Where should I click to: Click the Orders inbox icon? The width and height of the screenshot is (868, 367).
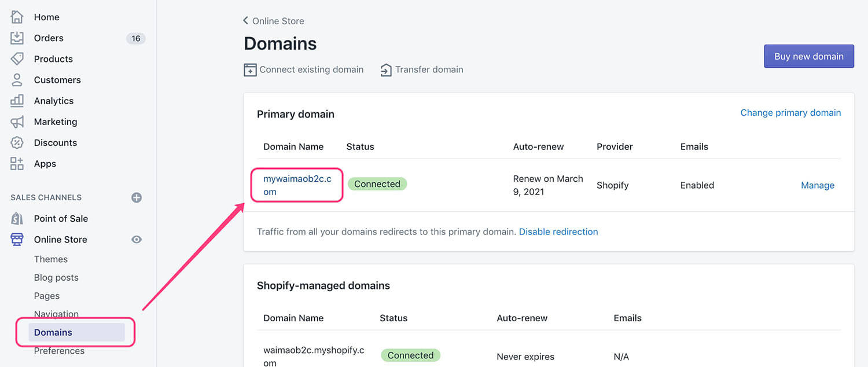17,38
